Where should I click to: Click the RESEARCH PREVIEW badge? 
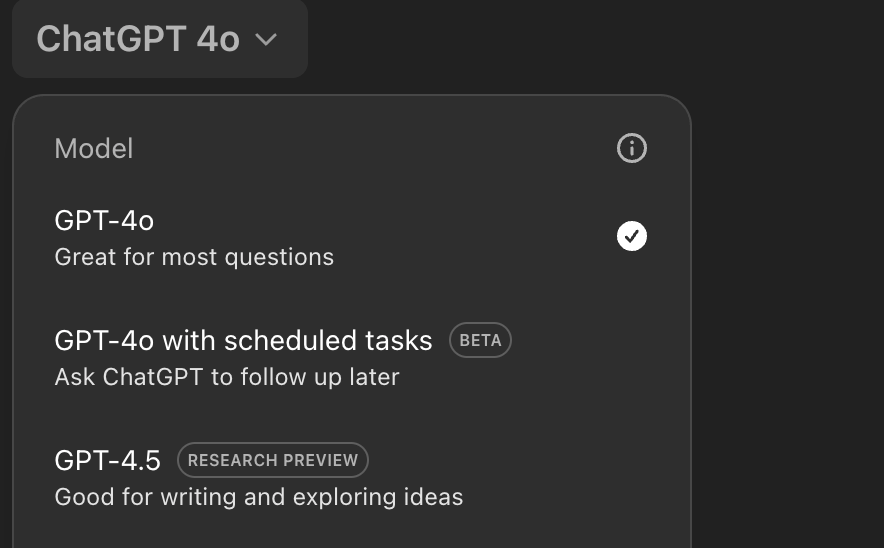pos(273,461)
